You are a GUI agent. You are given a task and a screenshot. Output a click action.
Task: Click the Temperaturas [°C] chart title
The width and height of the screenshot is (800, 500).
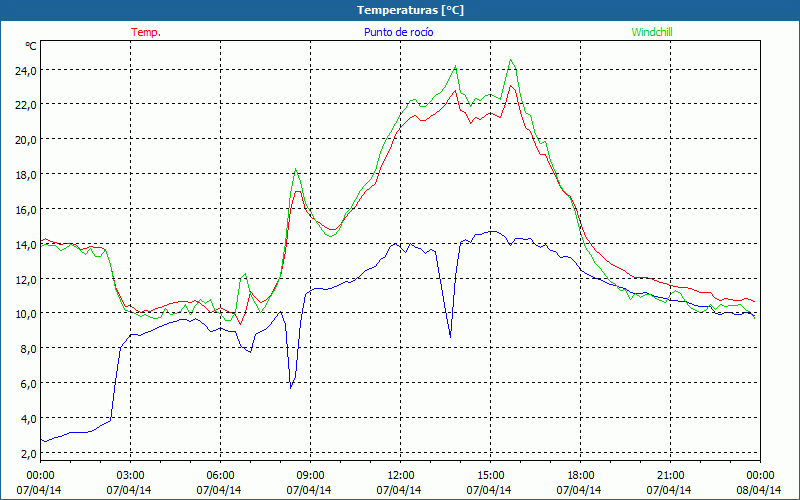coord(410,10)
